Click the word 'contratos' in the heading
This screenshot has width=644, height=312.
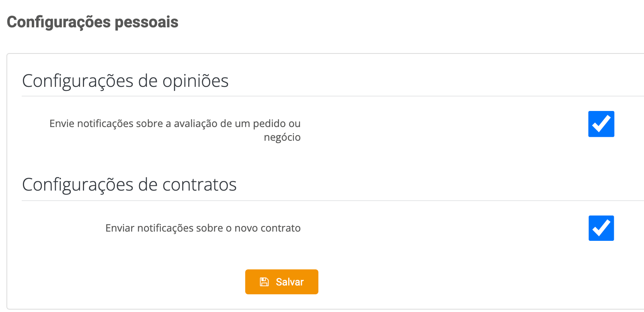199,185
